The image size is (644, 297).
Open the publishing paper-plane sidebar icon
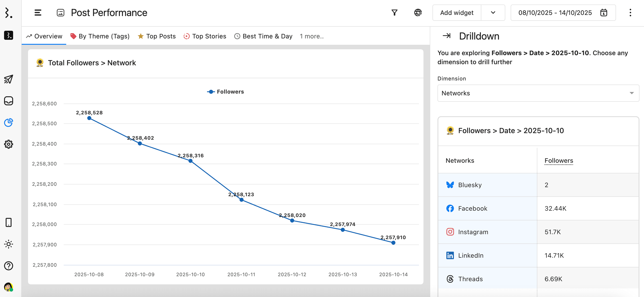tap(9, 79)
